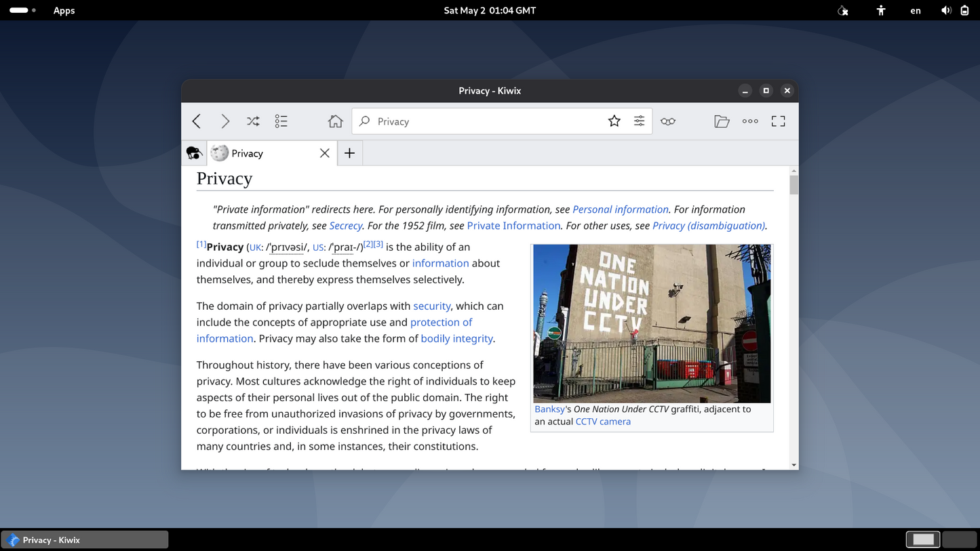The height and width of the screenshot is (551, 980).
Task: Open the Personal information link
Action: 621,209
